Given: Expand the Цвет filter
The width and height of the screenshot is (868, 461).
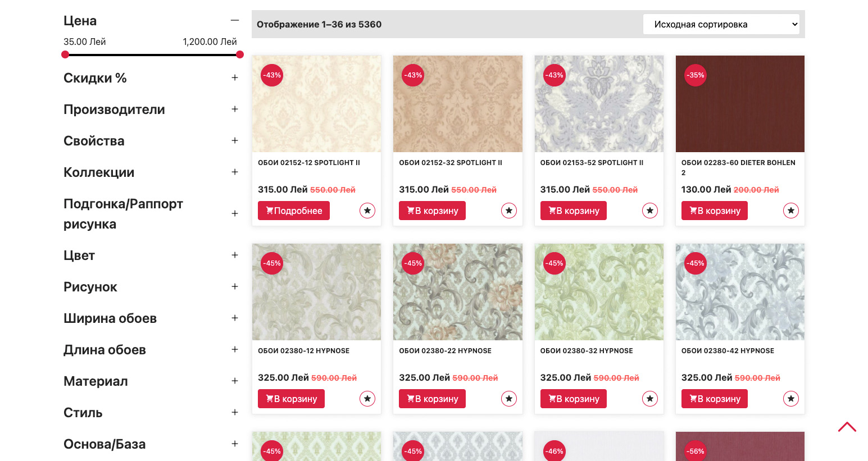Looking at the screenshot, I should 235,255.
